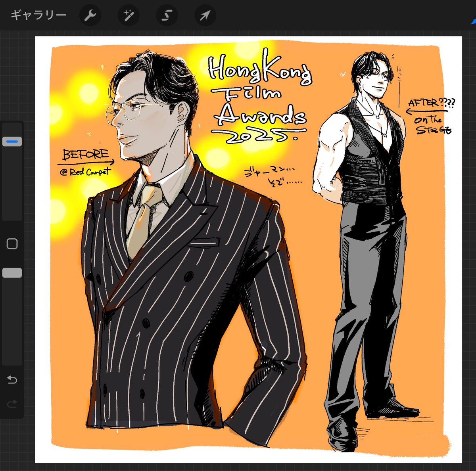The height and width of the screenshot is (471, 476).
Task: Open the ギャラリー gallery view
Action: [x=38, y=15]
